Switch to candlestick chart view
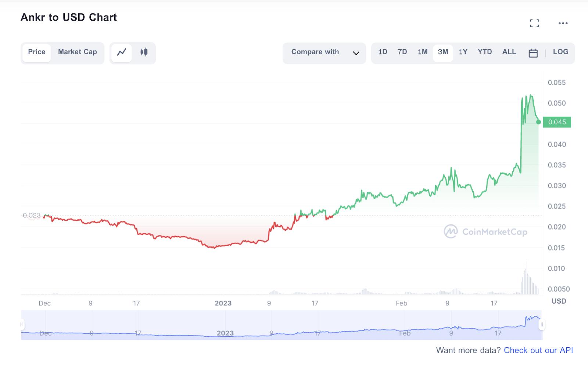Image resolution: width=588 pixels, height=372 pixels. click(x=144, y=52)
